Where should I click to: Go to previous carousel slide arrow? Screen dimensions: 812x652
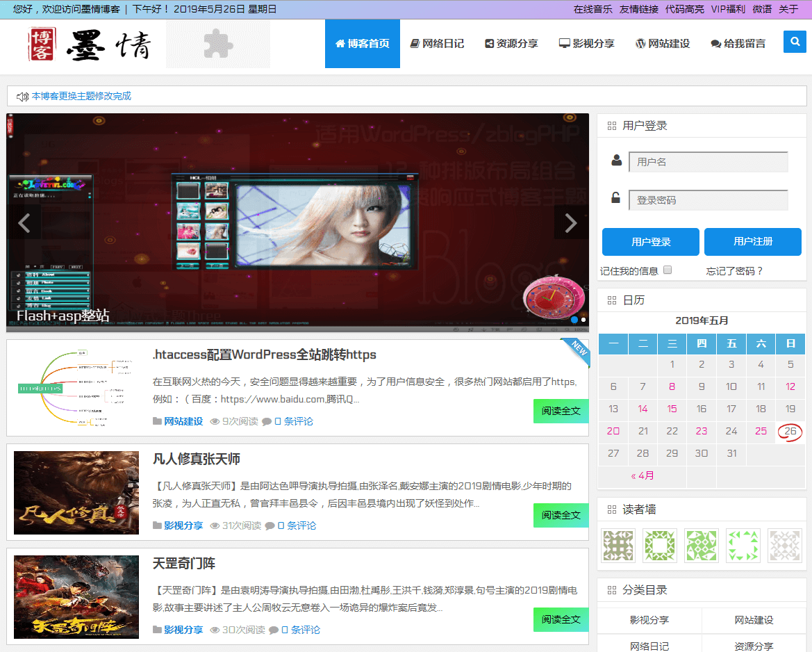click(x=24, y=222)
